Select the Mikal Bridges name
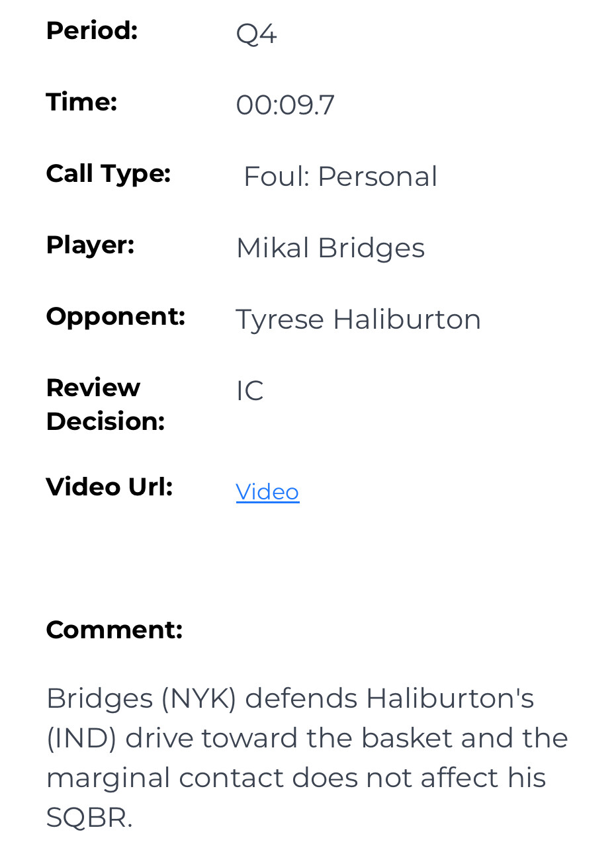 pyautogui.click(x=330, y=248)
